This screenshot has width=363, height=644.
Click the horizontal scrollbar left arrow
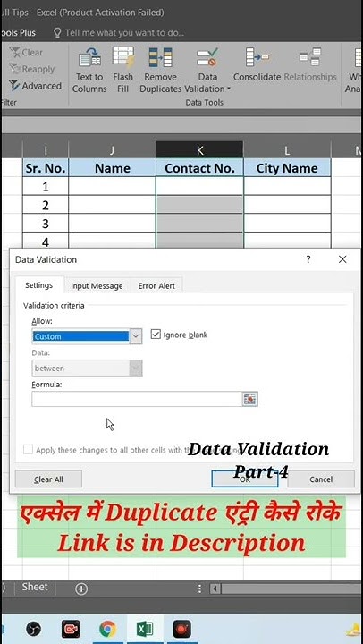[x=215, y=589]
